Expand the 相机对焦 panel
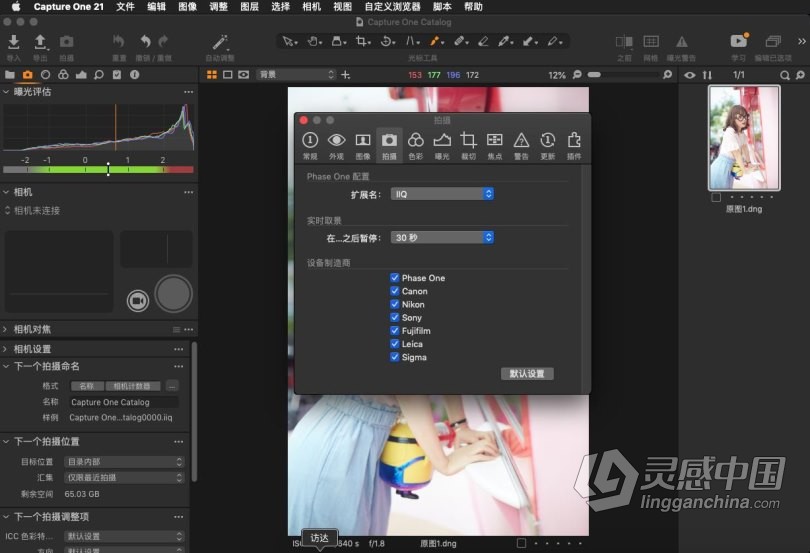Image resolution: width=810 pixels, height=553 pixels. click(x=5, y=329)
